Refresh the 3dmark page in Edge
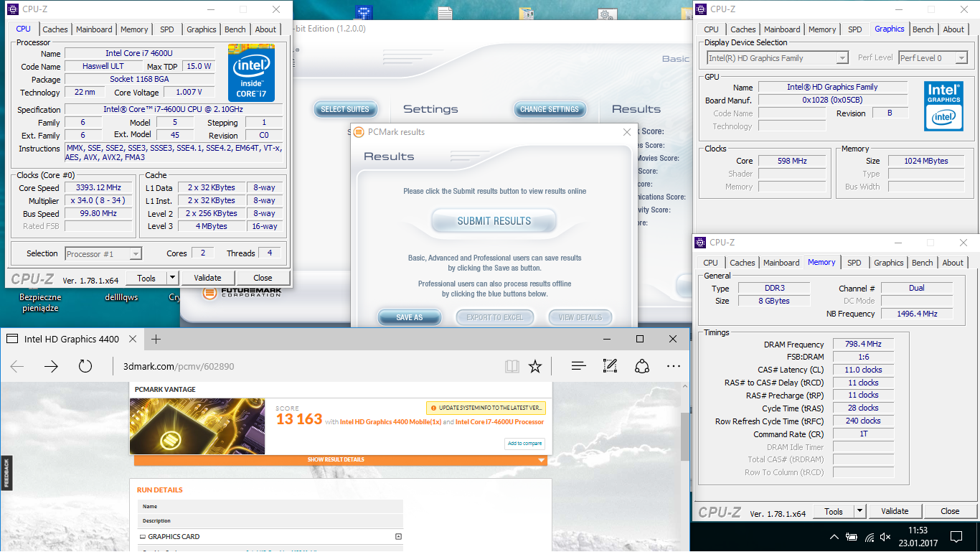Viewport: 980px width, 552px height. point(85,366)
